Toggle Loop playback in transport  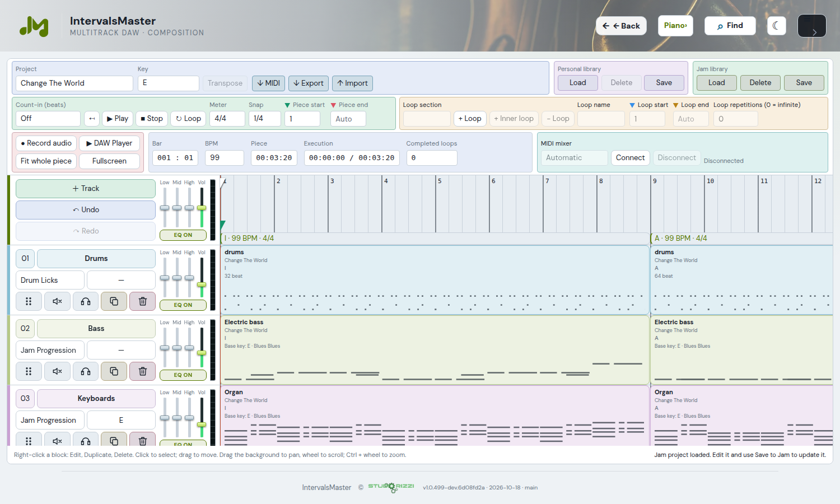(x=188, y=119)
